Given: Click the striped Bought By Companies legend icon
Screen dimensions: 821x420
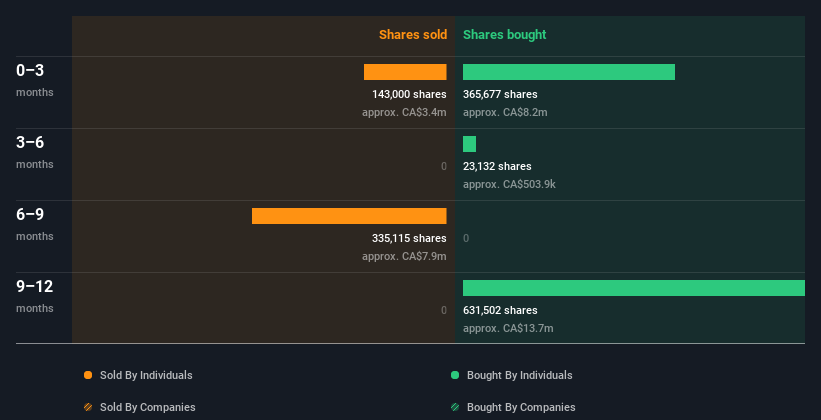Looking at the screenshot, I should [455, 407].
